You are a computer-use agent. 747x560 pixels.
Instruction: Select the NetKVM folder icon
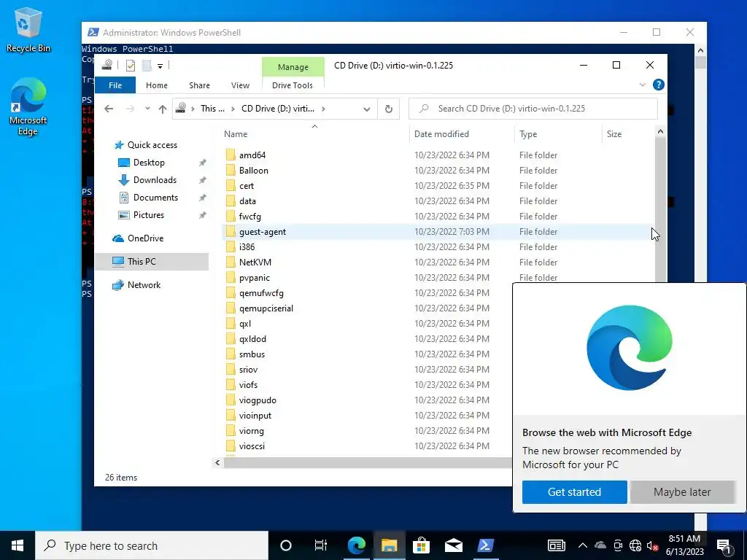click(x=231, y=262)
